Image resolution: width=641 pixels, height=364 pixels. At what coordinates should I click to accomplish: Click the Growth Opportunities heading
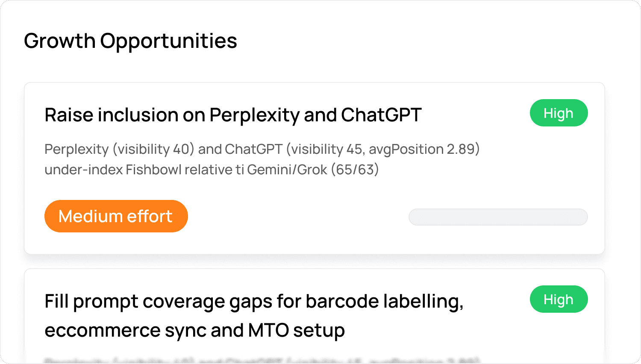click(130, 41)
